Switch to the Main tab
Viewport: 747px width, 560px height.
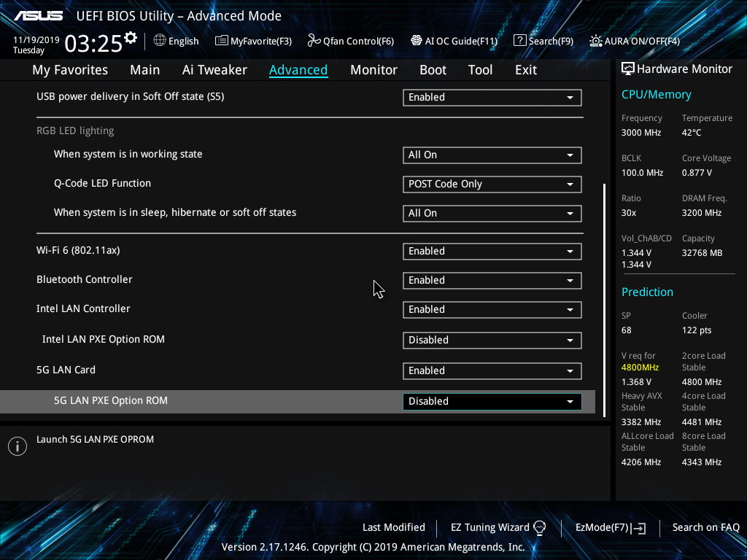pyautogui.click(x=145, y=70)
